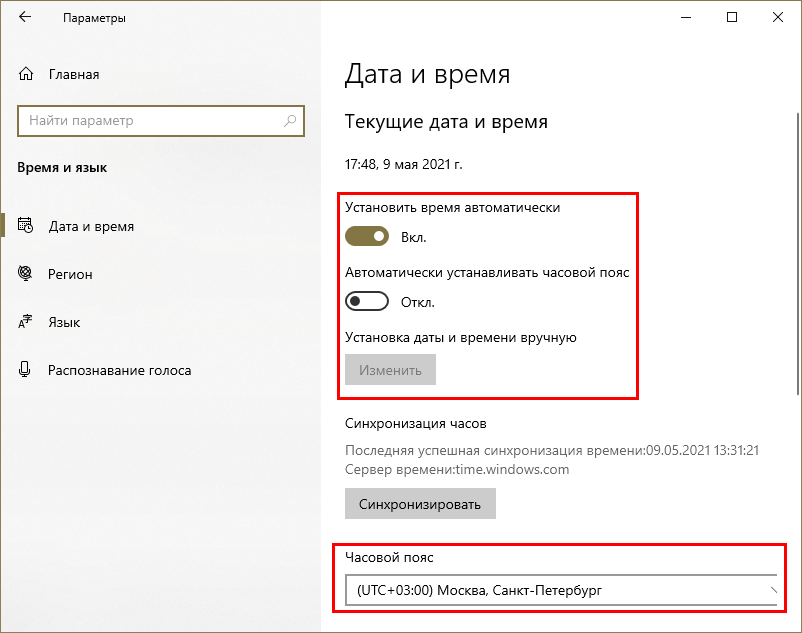Click the back arrow icon
The width and height of the screenshot is (802, 633).
tap(24, 18)
